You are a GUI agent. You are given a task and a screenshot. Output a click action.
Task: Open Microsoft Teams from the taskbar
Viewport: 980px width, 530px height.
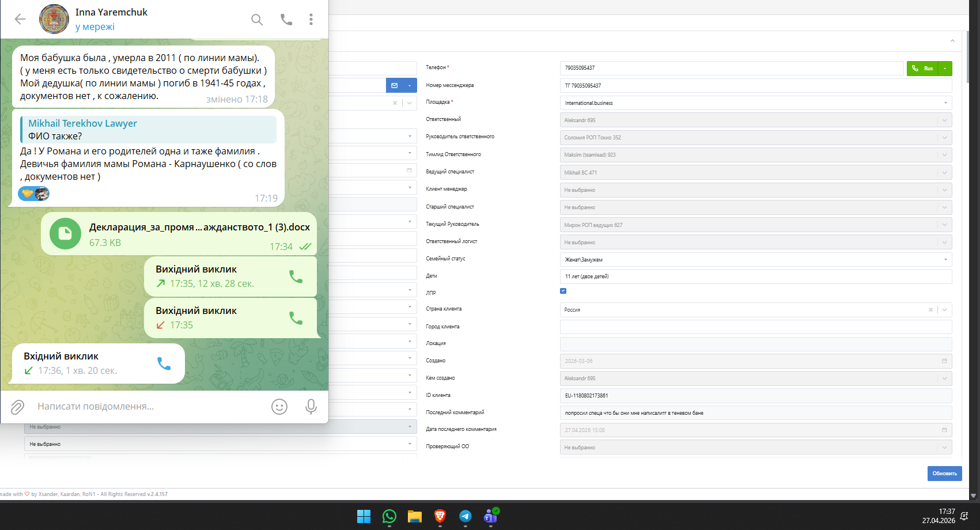coord(491,516)
